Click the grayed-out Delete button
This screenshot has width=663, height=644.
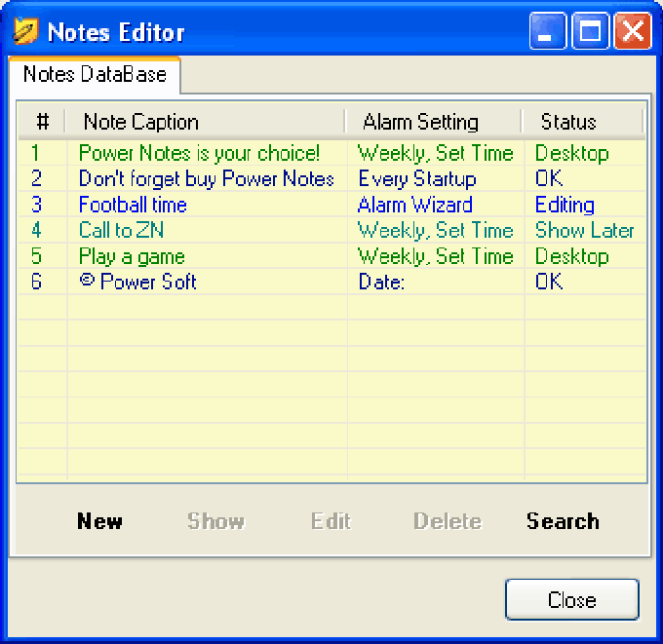[x=448, y=521]
